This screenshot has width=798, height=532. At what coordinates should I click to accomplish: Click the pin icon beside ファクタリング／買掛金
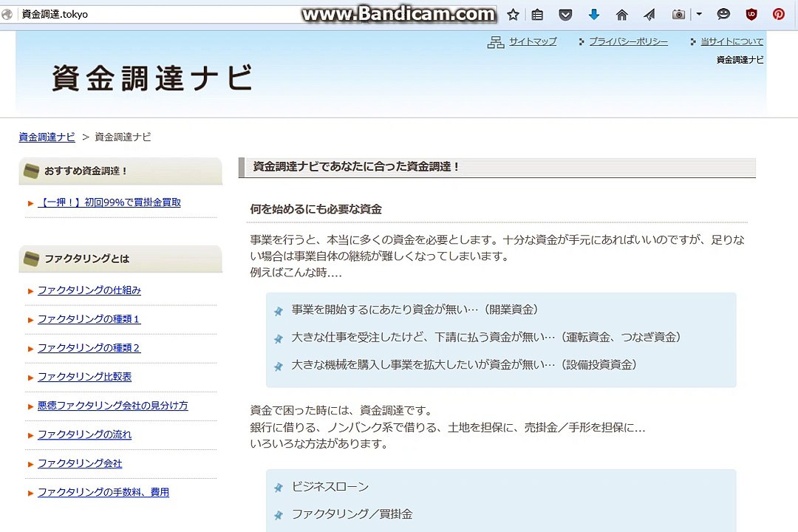point(279,515)
